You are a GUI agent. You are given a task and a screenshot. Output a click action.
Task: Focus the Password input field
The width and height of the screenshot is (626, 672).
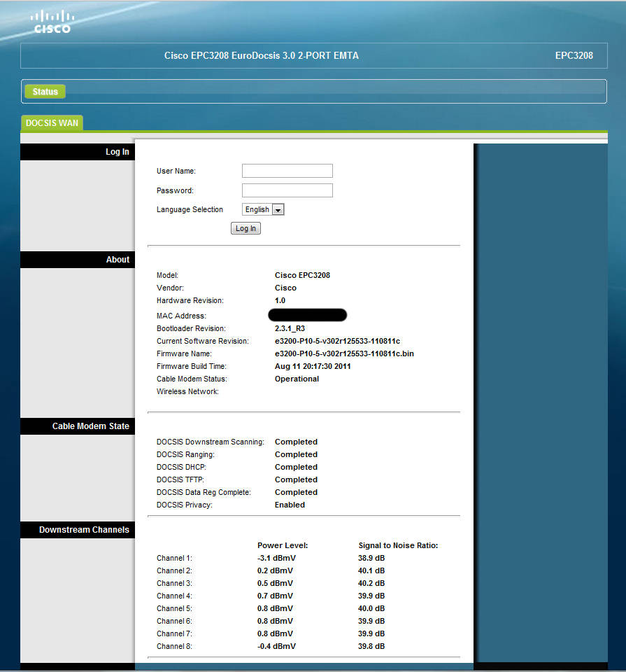click(x=287, y=190)
